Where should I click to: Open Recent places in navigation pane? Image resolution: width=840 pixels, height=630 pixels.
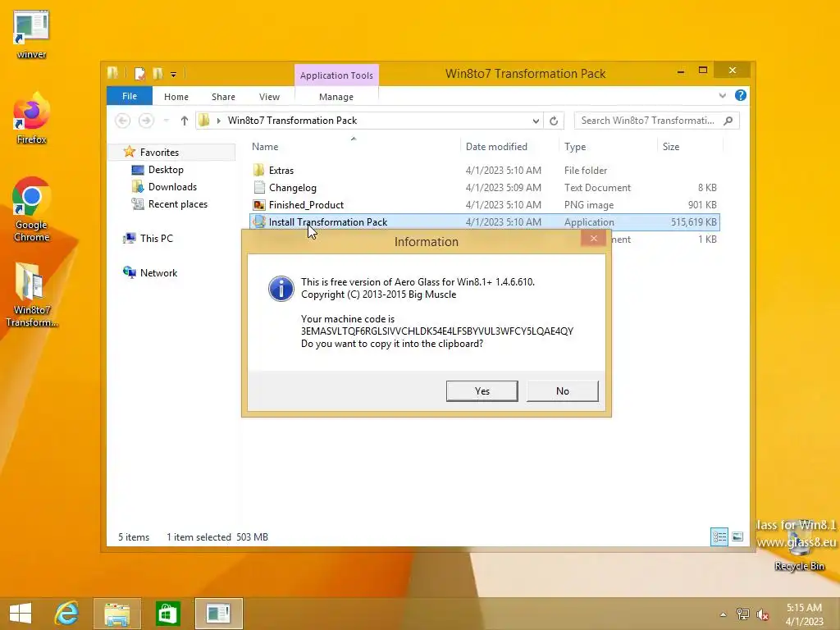coord(178,204)
